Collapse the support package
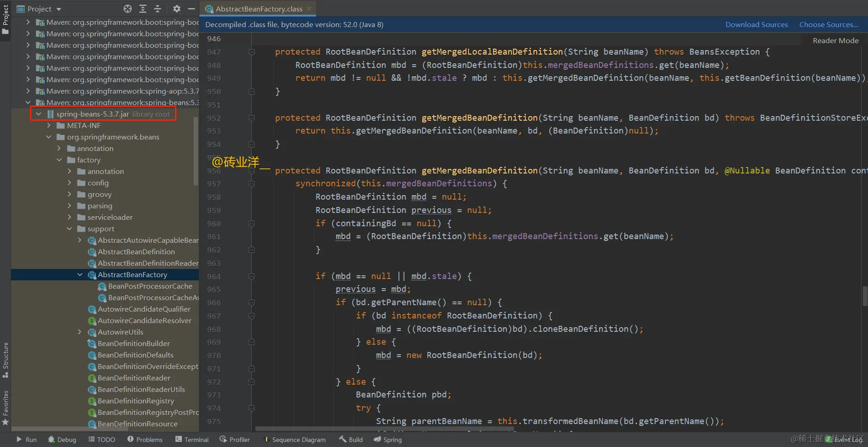Viewport: 868px width, 447px height. (69, 229)
